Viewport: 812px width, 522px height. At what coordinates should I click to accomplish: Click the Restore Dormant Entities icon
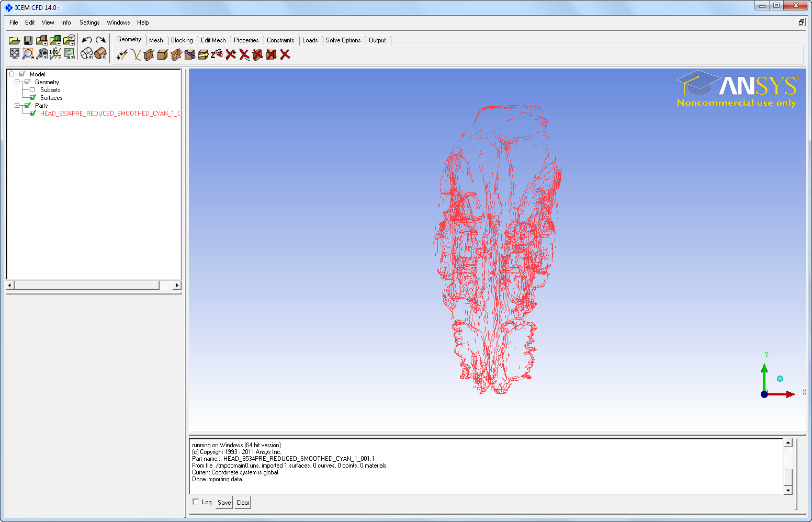pyautogui.click(x=217, y=54)
